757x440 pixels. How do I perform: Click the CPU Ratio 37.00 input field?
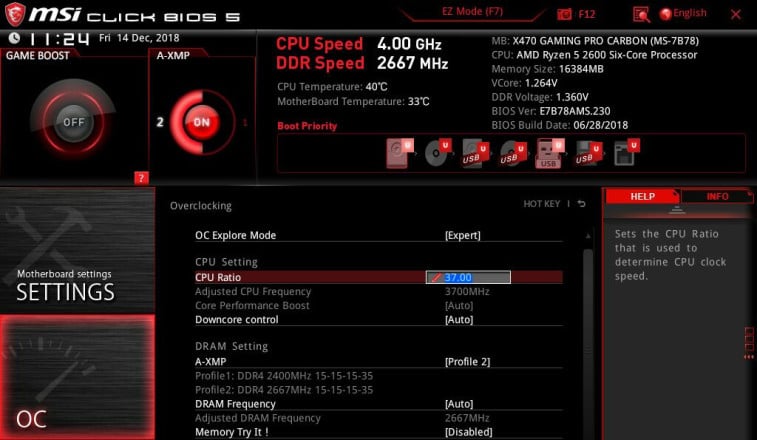click(x=468, y=277)
